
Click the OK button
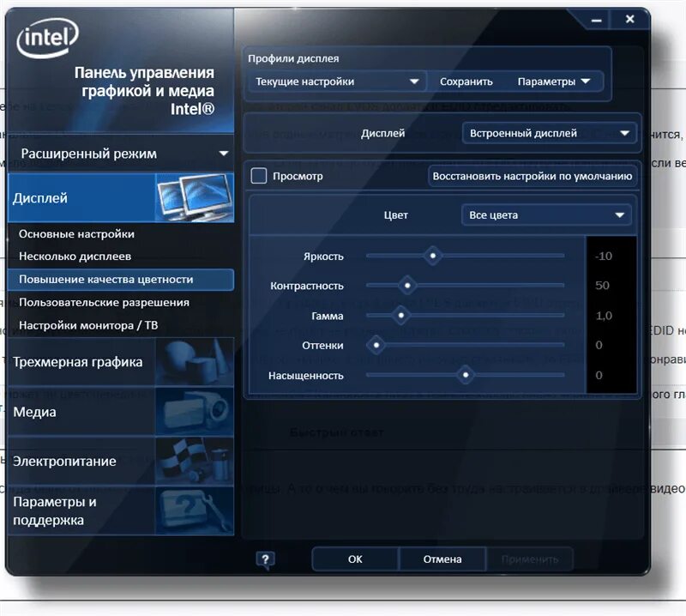[355, 559]
